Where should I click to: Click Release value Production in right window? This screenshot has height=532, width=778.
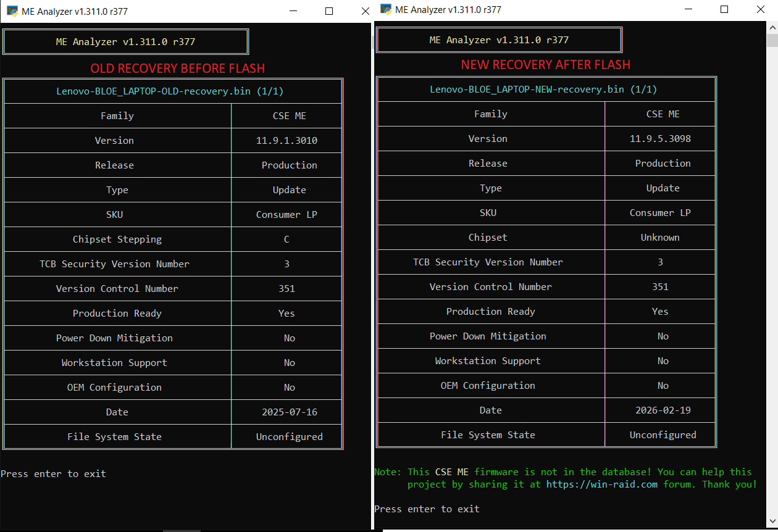point(663,164)
